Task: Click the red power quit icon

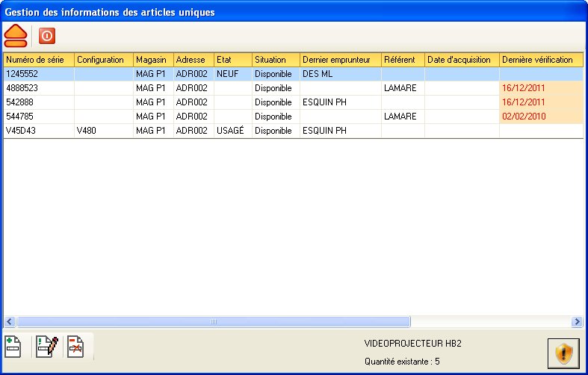Action: point(47,35)
